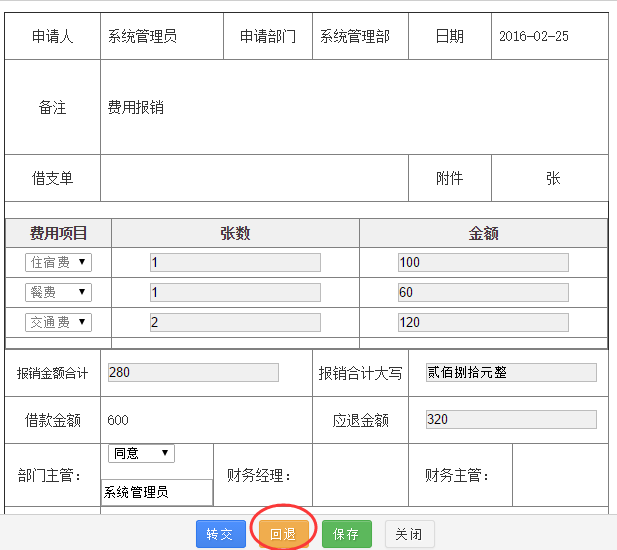Screen dimensions: 617x550
Task: Select the 申请部门 label
Action: [x=268, y=36]
